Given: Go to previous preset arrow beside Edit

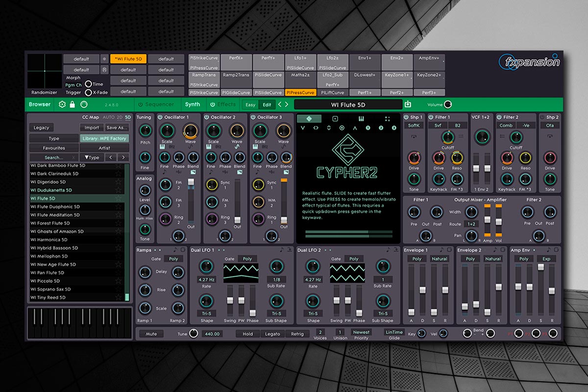Looking at the screenshot, I should coord(280,104).
